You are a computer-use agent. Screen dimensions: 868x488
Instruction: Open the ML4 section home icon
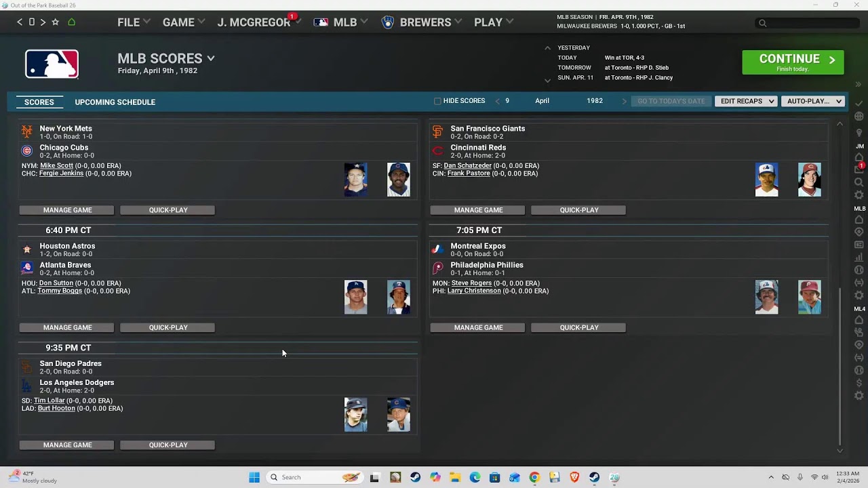tap(859, 320)
